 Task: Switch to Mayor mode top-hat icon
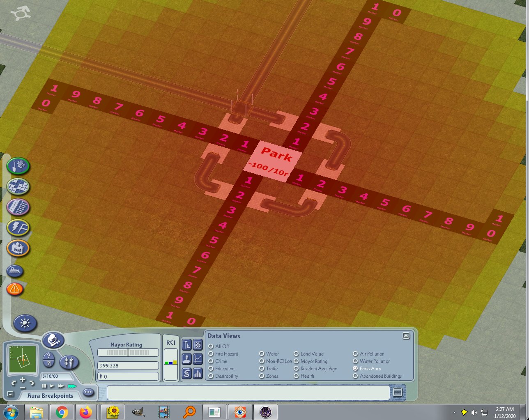click(x=53, y=340)
